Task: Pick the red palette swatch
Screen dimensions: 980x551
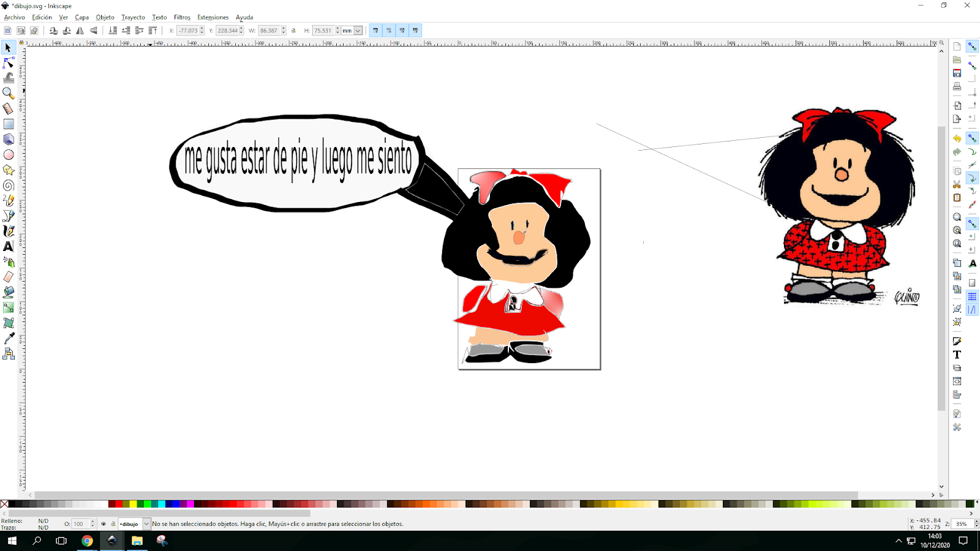Action: point(118,504)
